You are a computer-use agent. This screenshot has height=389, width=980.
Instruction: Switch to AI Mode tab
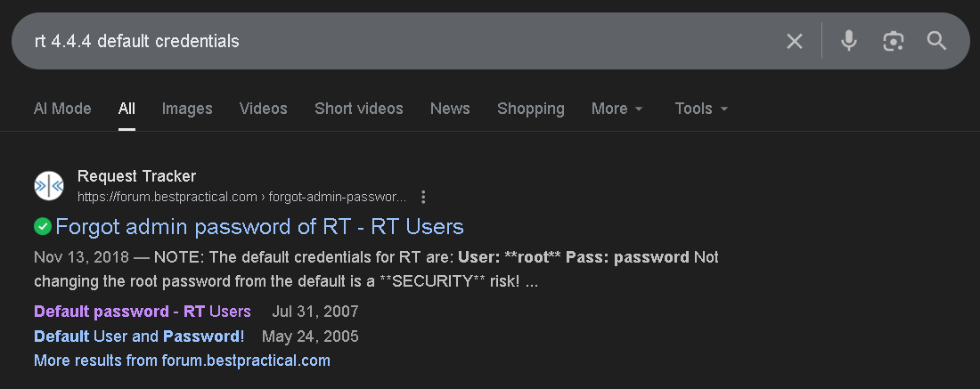(x=62, y=109)
